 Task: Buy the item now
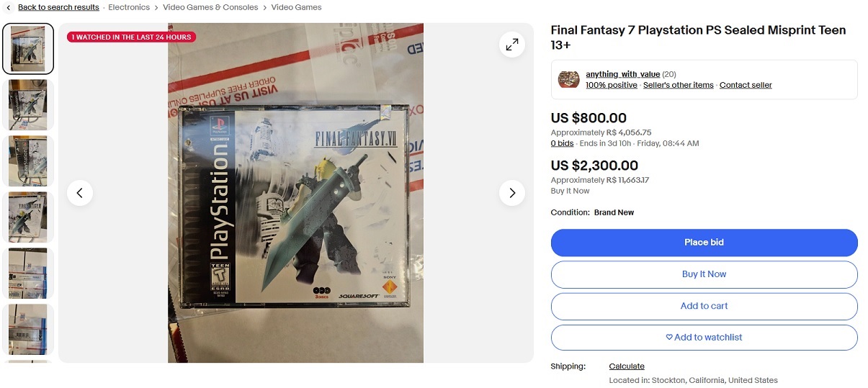pyautogui.click(x=704, y=274)
